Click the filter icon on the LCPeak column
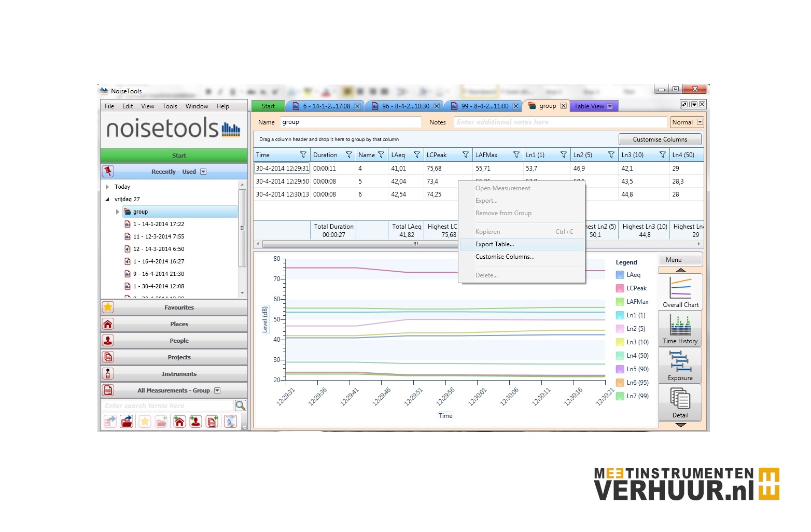The width and height of the screenshot is (811, 532). point(466,155)
